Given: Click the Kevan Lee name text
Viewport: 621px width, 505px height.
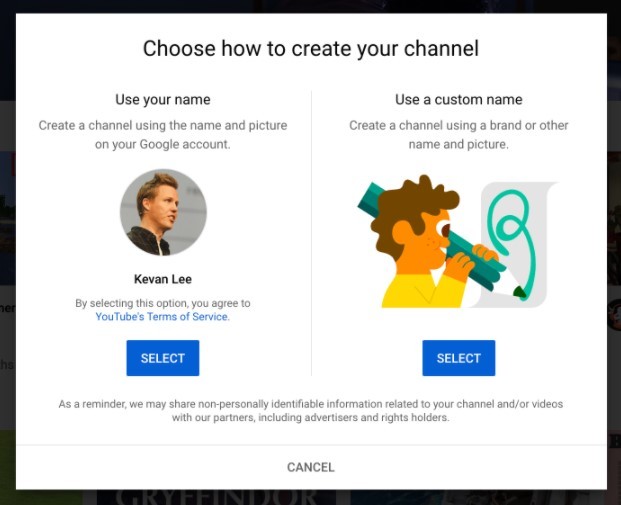Looking at the screenshot, I should coord(163,279).
